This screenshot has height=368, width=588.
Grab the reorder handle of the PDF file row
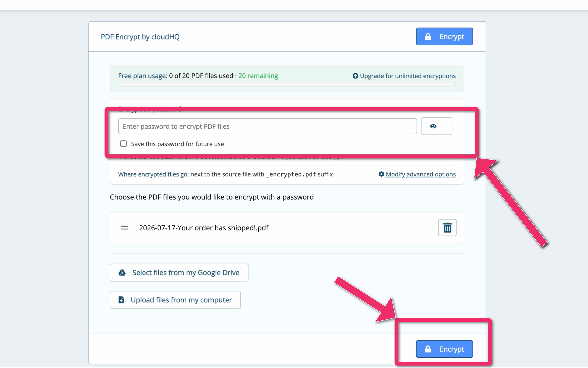coord(125,228)
